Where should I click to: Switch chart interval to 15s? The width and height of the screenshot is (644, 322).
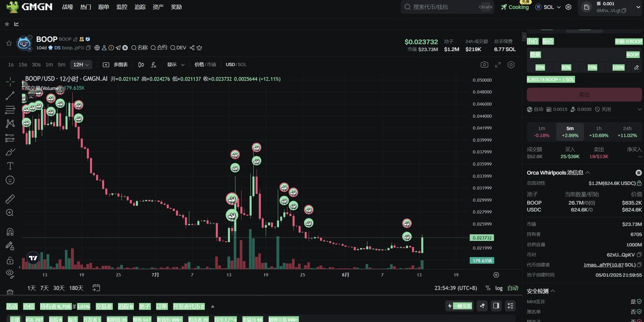[23, 64]
